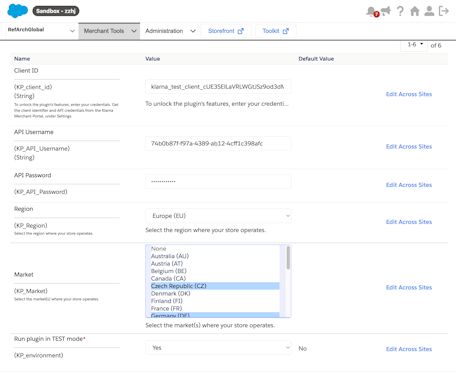Click the external link icon beside Toolkit
Image resolution: width=456 pixels, height=372 pixels.
coord(286,31)
